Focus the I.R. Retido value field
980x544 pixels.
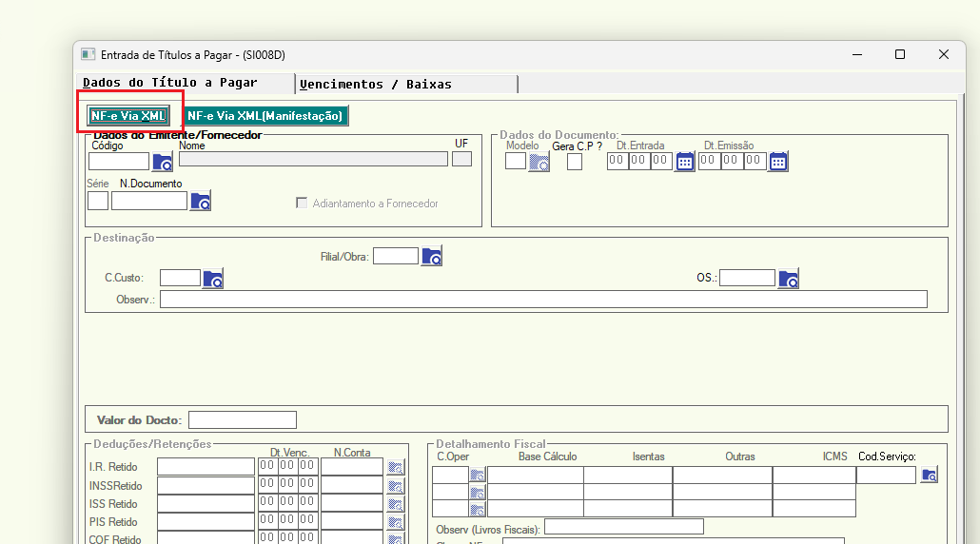click(x=206, y=467)
